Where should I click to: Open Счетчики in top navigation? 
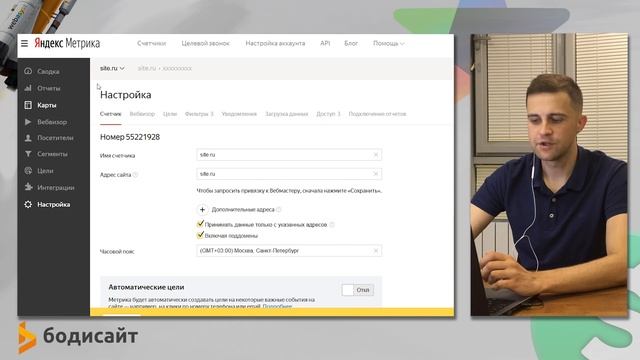point(151,43)
